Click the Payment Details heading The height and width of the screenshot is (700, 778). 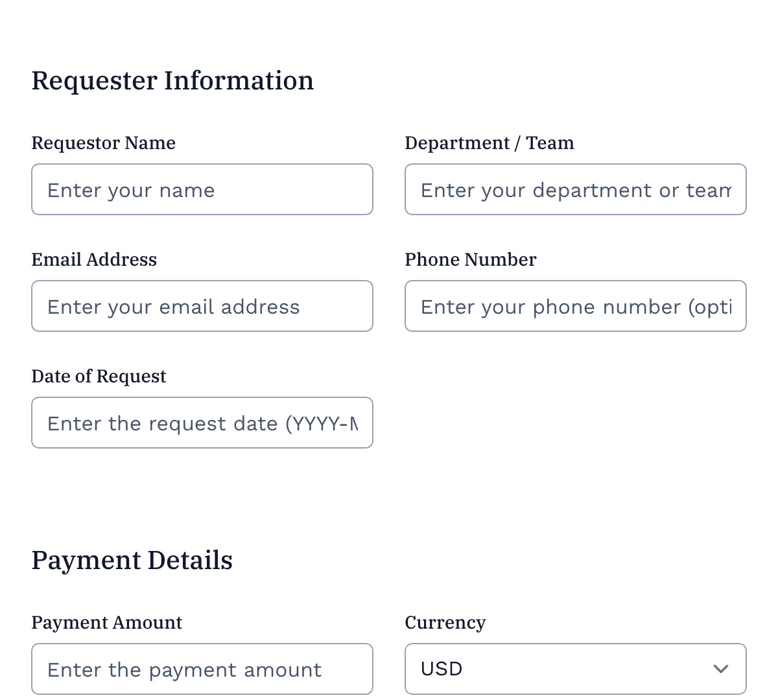(132, 560)
